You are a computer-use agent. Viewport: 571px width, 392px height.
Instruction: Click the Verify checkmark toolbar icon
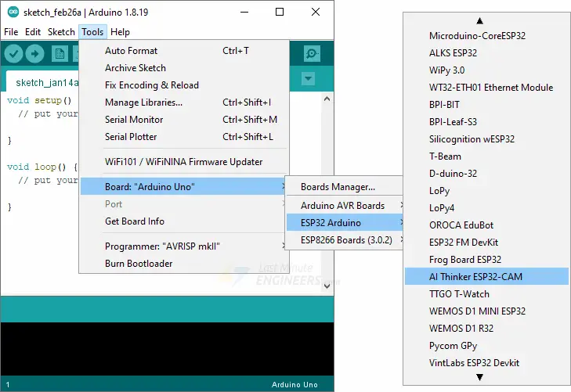point(13,54)
